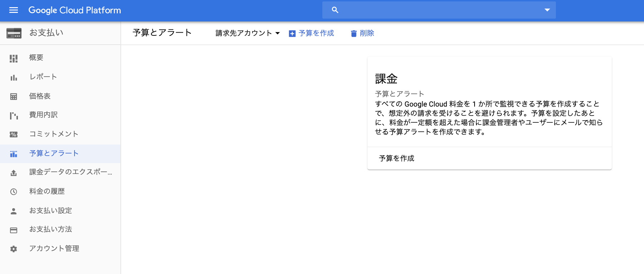Click the 課金データのエクスポート upload icon

pyautogui.click(x=14, y=173)
